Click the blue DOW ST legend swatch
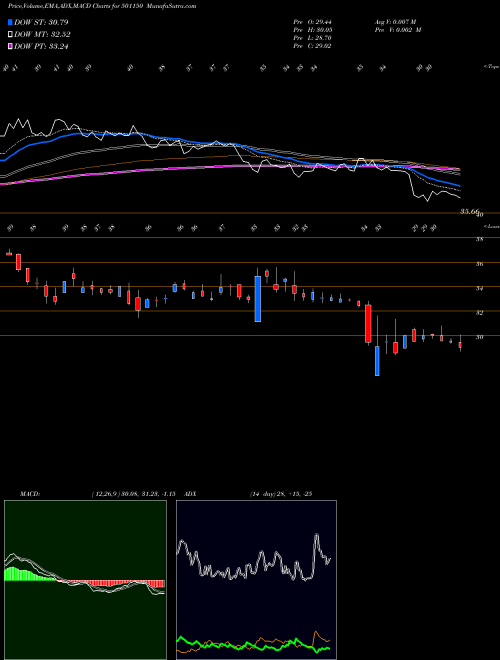The image size is (500, 660). tap(11, 22)
